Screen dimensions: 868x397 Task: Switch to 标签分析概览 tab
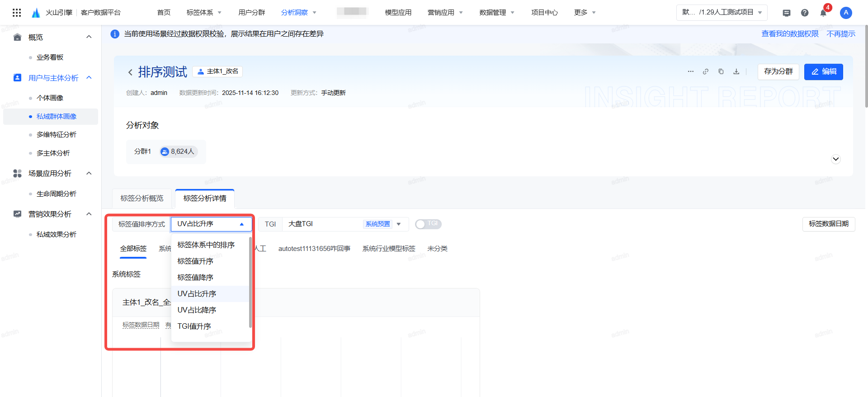[x=142, y=198]
